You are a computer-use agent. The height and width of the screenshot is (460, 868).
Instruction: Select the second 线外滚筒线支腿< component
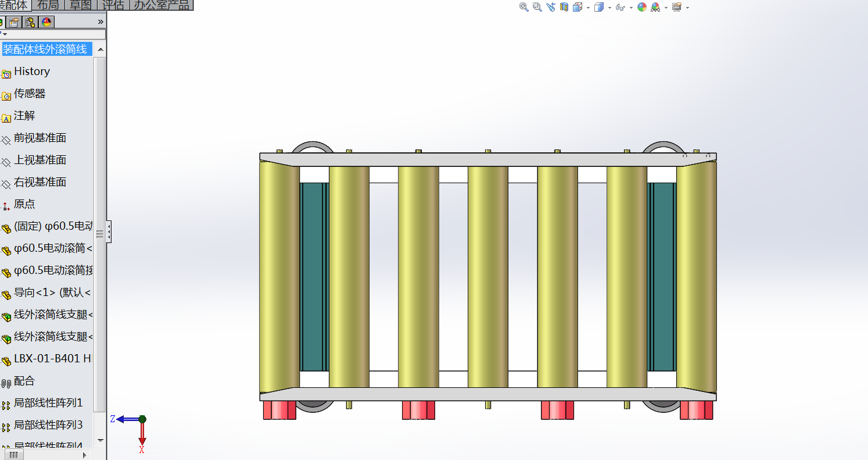pyautogui.click(x=53, y=337)
